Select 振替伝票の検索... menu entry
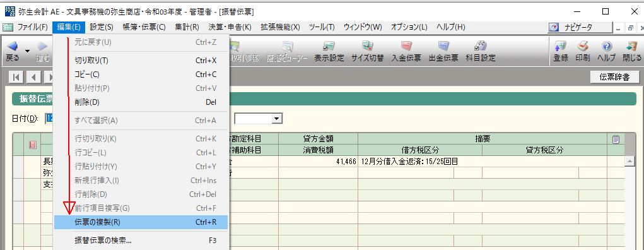The width and height of the screenshot is (644, 250). (x=141, y=241)
